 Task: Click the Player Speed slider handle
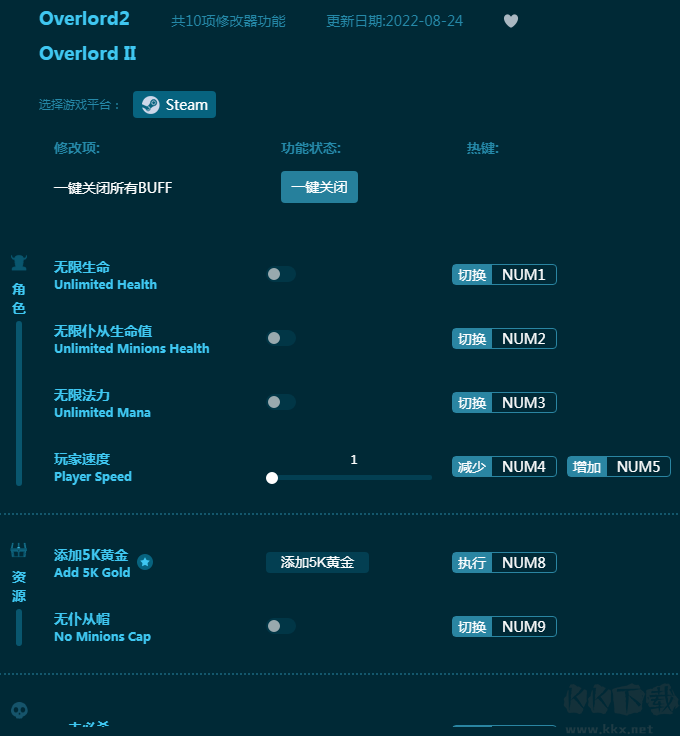[x=272, y=478]
